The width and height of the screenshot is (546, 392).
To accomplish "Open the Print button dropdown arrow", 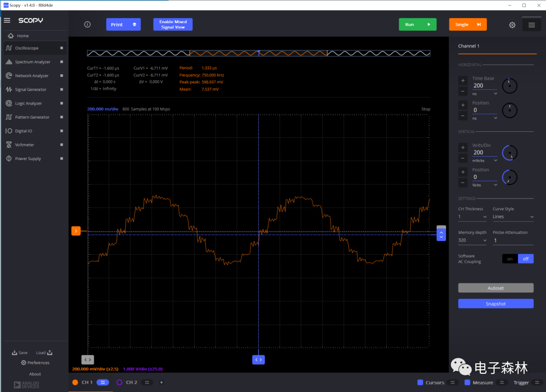I will 134,24.
